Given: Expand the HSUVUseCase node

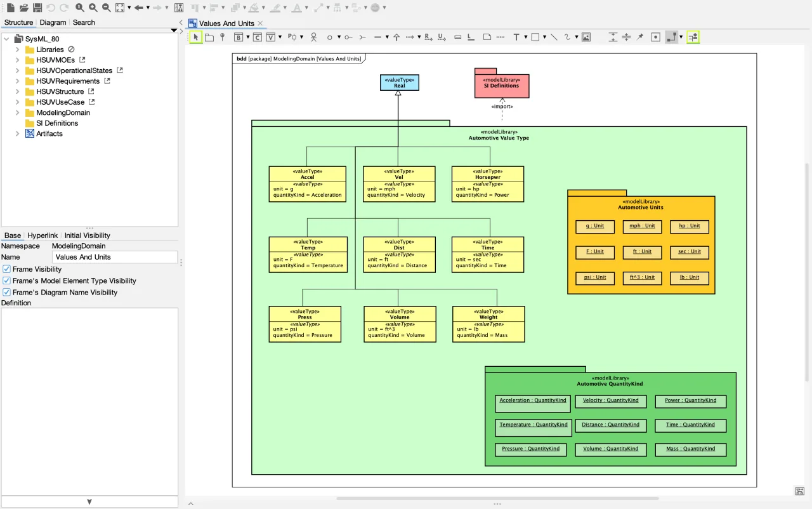Looking at the screenshot, I should click(x=17, y=102).
